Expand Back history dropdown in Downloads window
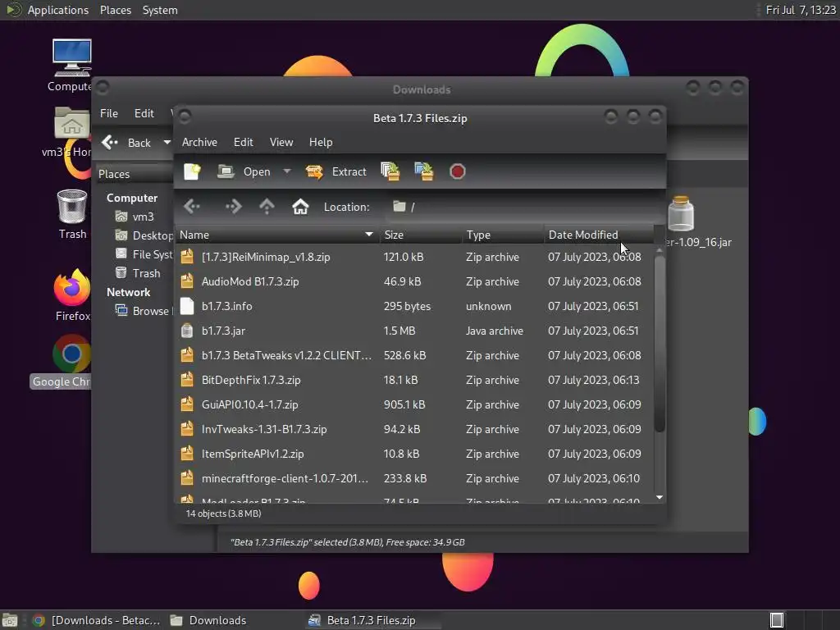Viewport: 840px width, 630px height. coord(167,143)
